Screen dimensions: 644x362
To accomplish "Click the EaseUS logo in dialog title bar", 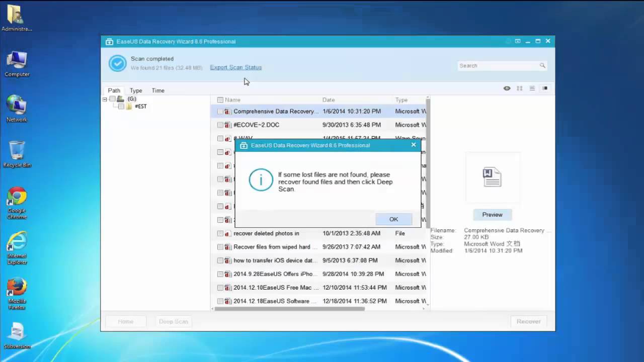I will click(x=244, y=145).
